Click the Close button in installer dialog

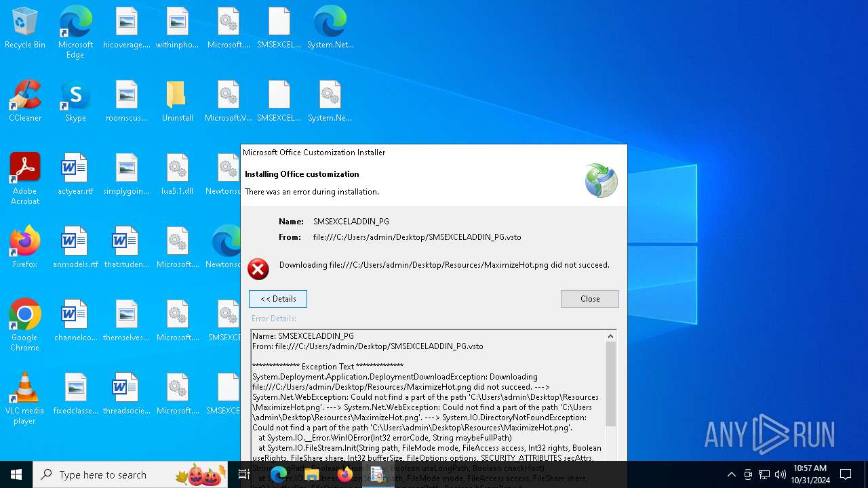590,299
